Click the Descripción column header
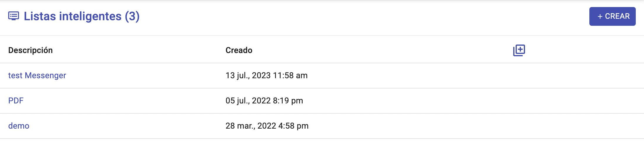This screenshot has width=644, height=150. click(x=31, y=50)
